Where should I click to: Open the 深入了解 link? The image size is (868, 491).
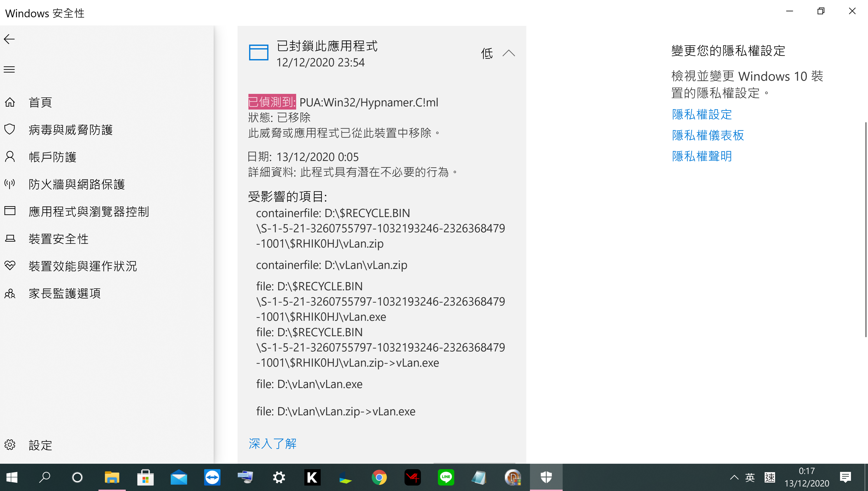(x=272, y=443)
